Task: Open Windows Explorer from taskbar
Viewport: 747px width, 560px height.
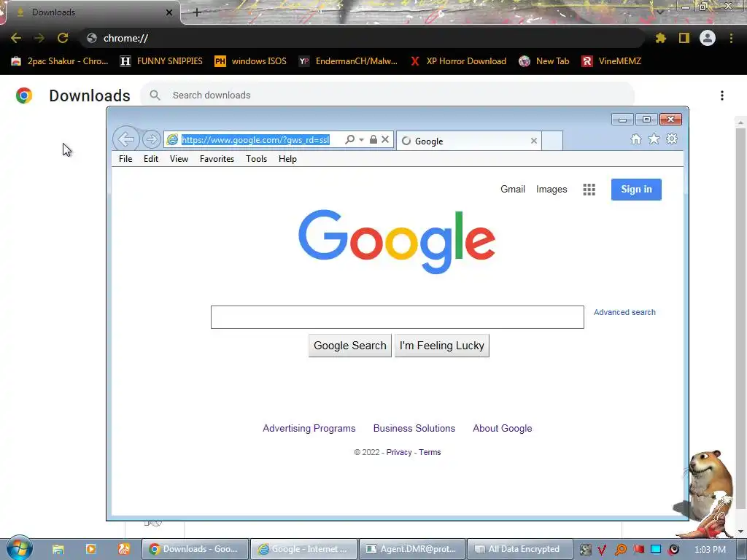Action: 58,549
